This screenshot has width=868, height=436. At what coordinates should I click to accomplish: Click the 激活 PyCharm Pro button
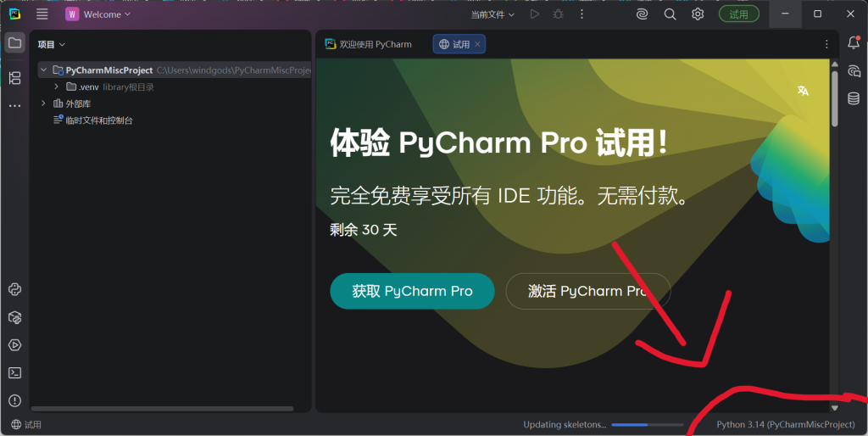(587, 291)
